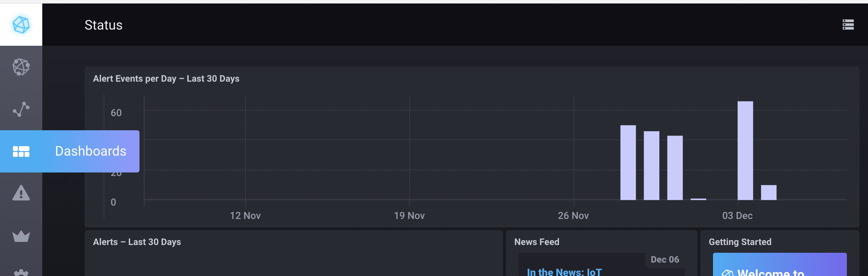868x276 pixels.
Task: Open the gray polyhedron sidebar icon
Action: point(21,67)
